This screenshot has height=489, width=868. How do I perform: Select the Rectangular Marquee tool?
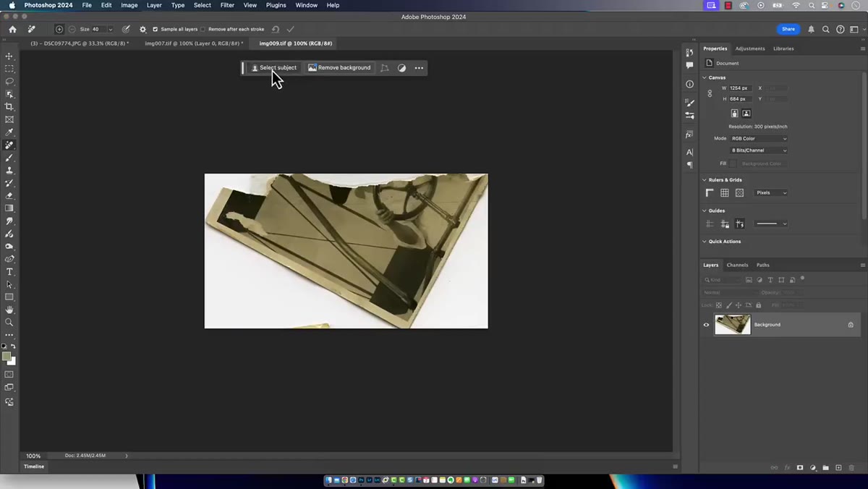point(9,69)
